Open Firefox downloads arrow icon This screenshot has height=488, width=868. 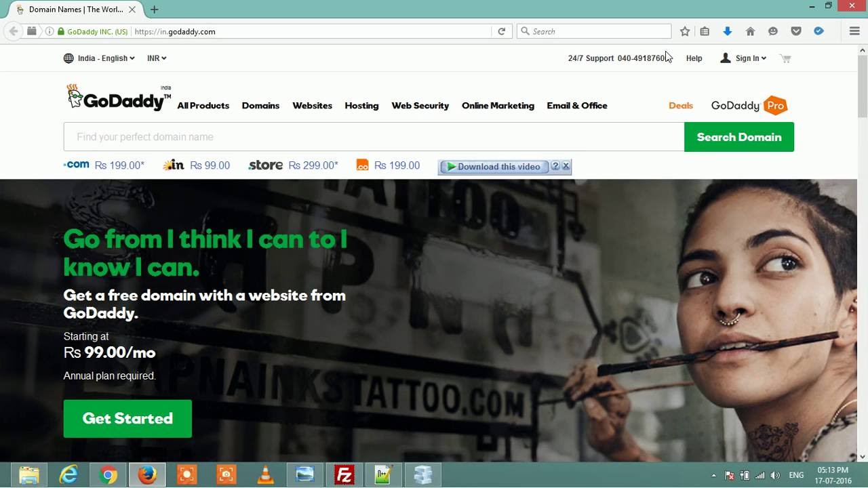pos(728,31)
